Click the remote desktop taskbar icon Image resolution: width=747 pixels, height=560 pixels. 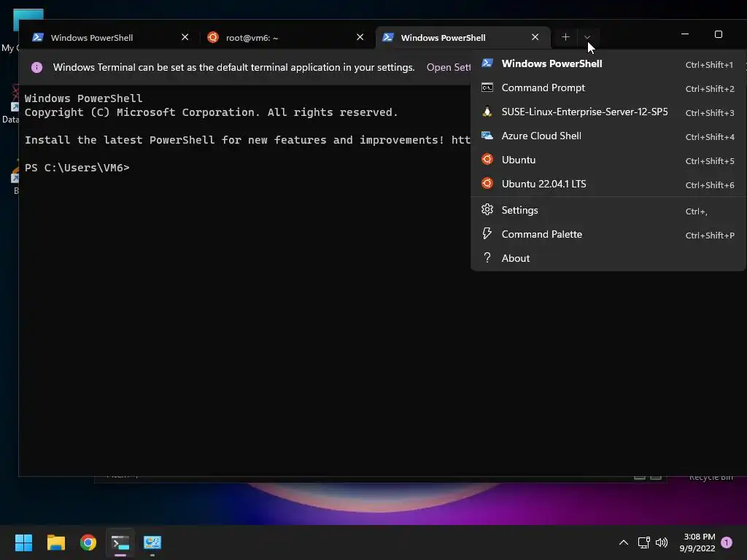click(x=152, y=542)
